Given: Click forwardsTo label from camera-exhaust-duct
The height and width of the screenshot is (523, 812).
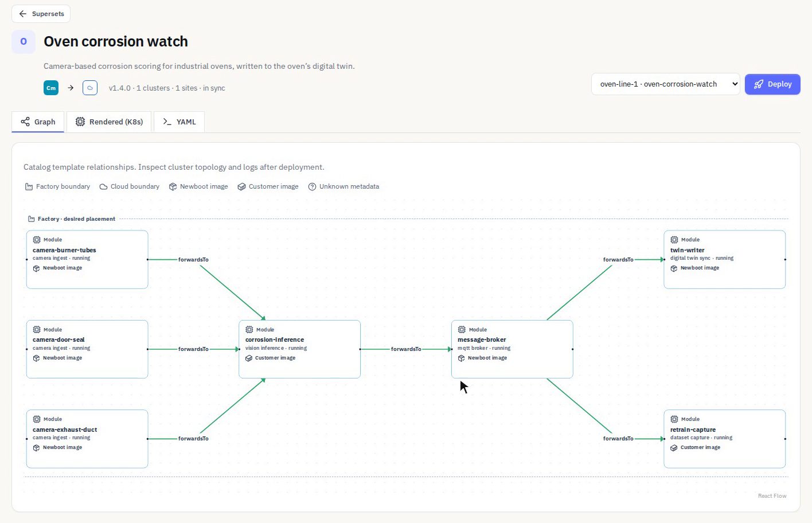Looking at the screenshot, I should click(x=193, y=439).
